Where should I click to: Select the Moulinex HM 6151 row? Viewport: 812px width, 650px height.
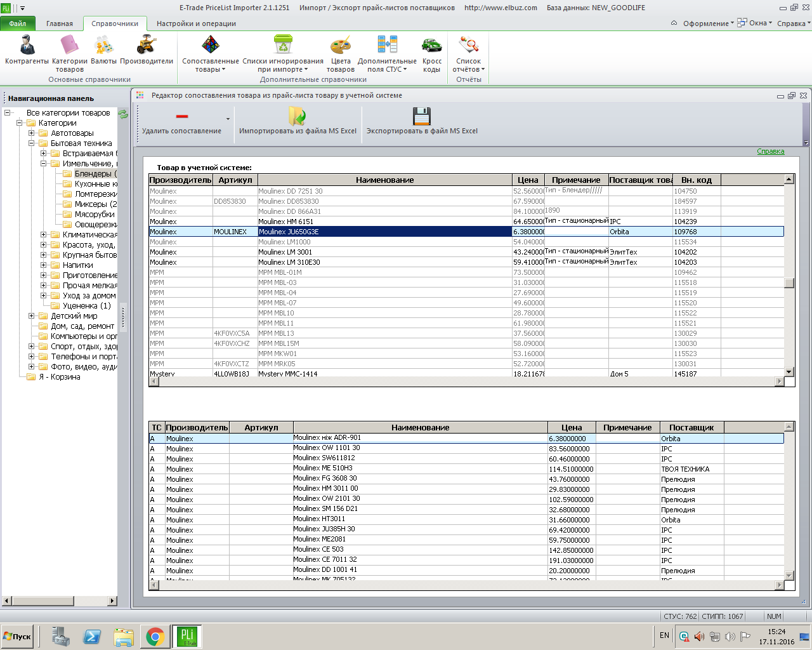point(466,222)
